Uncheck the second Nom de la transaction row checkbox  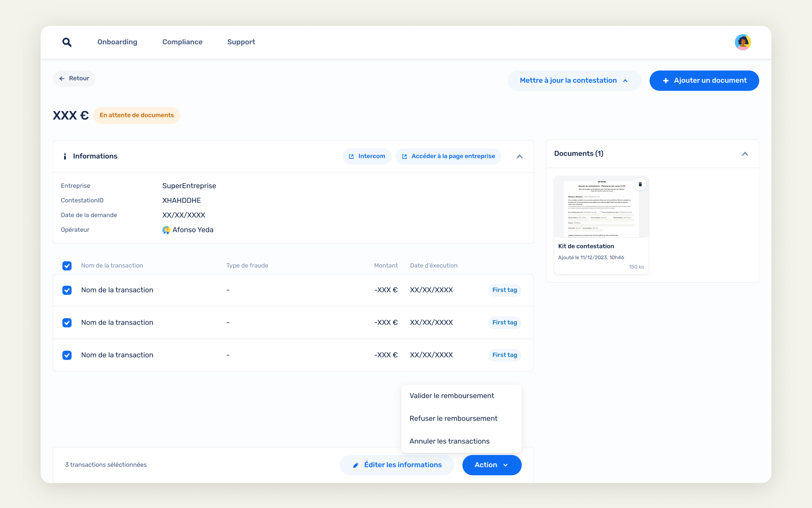point(67,323)
